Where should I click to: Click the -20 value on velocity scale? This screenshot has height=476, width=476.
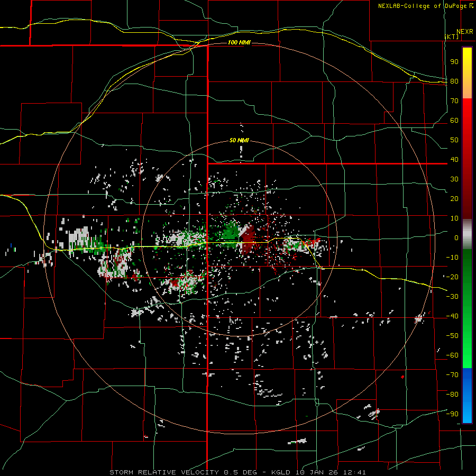click(452, 277)
